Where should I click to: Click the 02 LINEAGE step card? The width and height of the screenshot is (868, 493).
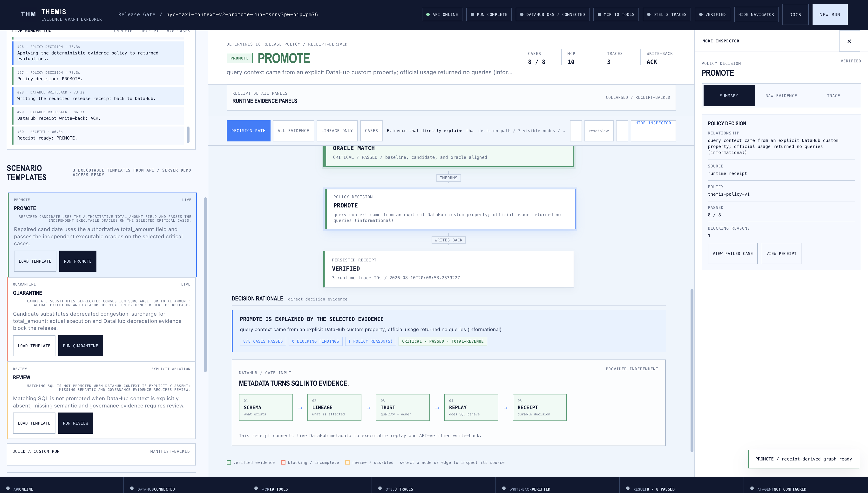coord(334,407)
